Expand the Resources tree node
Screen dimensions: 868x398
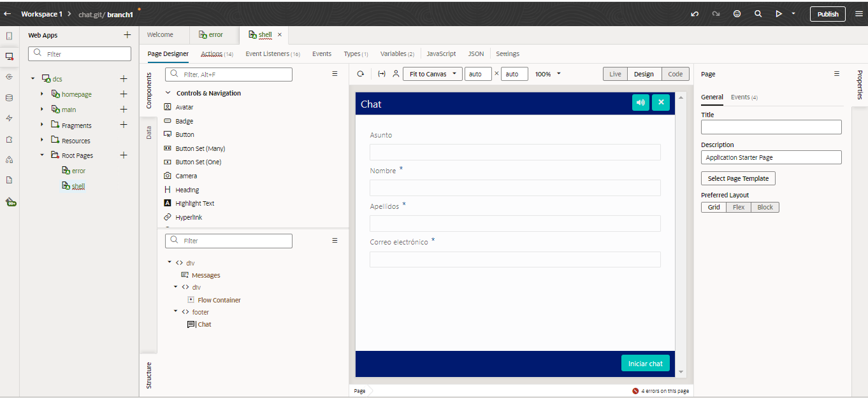[42, 140]
